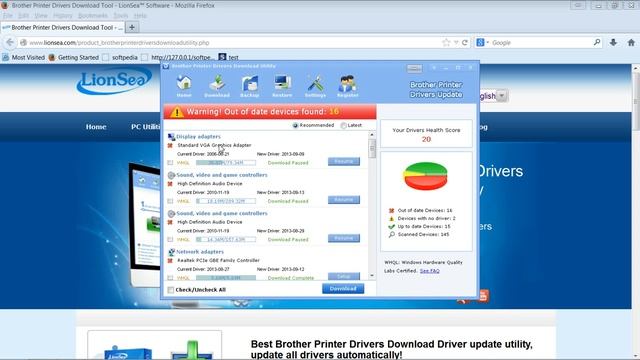Click the driver list scrollbar down arrow
640x360 pixels.
371,276
